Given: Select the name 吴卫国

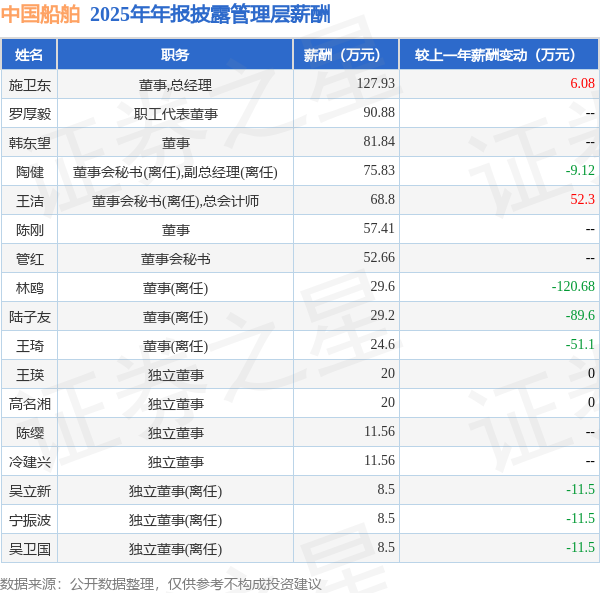Looking at the screenshot, I should [x=29, y=549].
